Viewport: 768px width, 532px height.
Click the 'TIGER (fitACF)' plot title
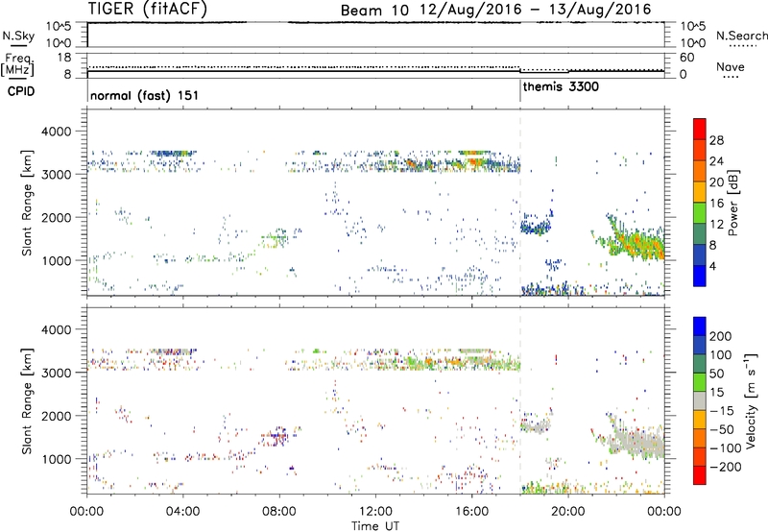point(148,9)
